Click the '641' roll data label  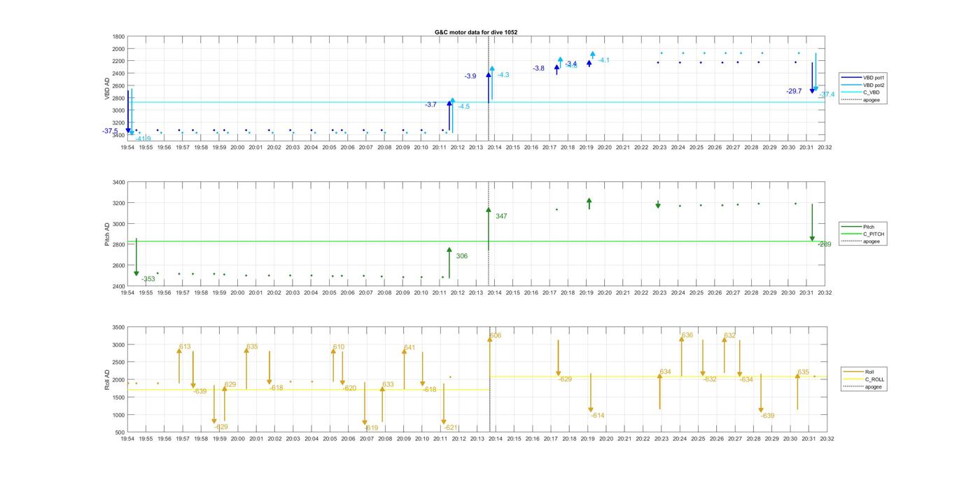[409, 347]
